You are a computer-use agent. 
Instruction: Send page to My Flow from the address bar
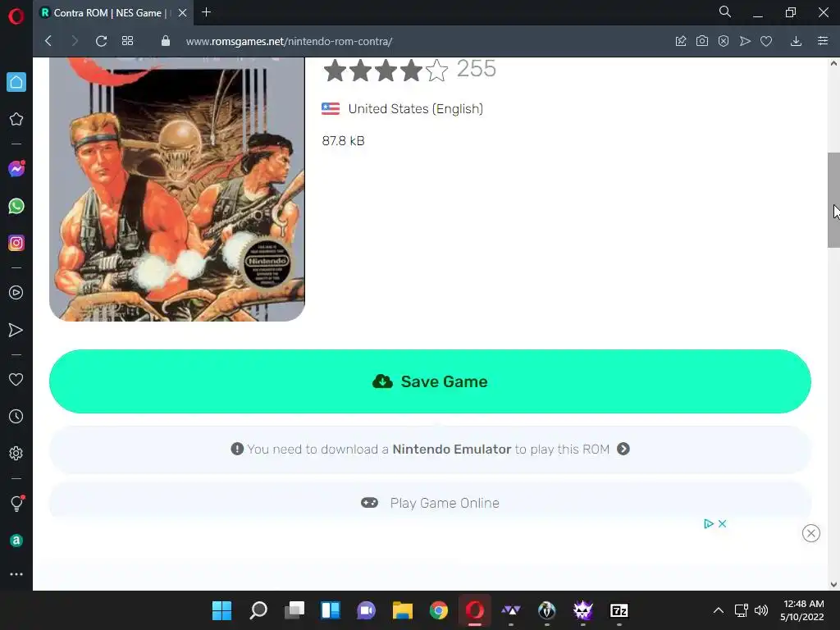coord(745,41)
